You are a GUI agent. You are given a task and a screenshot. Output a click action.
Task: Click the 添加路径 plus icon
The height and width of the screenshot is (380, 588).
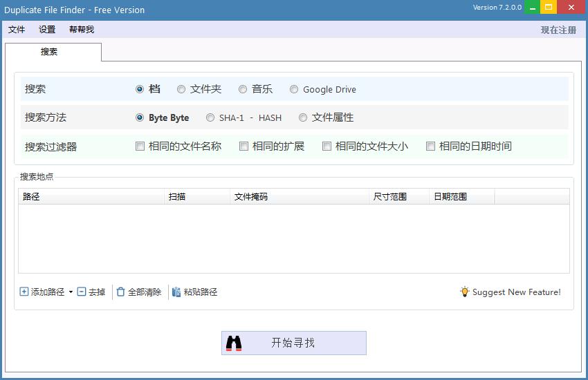point(24,292)
